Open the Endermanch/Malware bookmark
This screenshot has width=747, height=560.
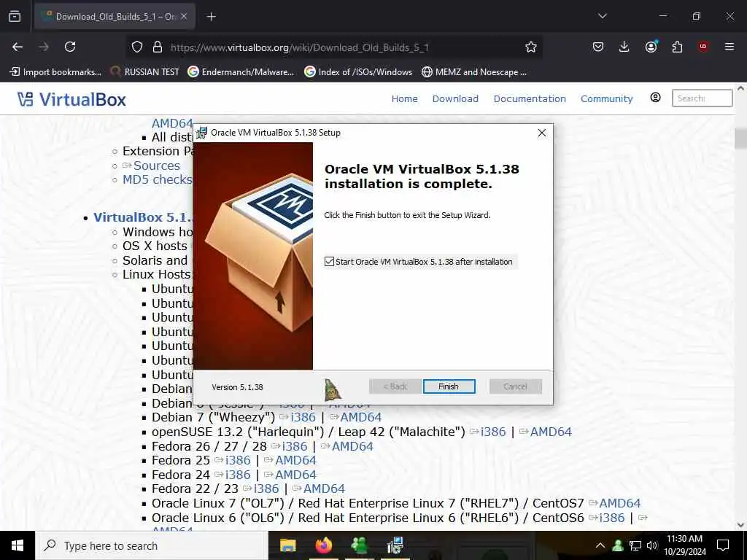click(241, 72)
